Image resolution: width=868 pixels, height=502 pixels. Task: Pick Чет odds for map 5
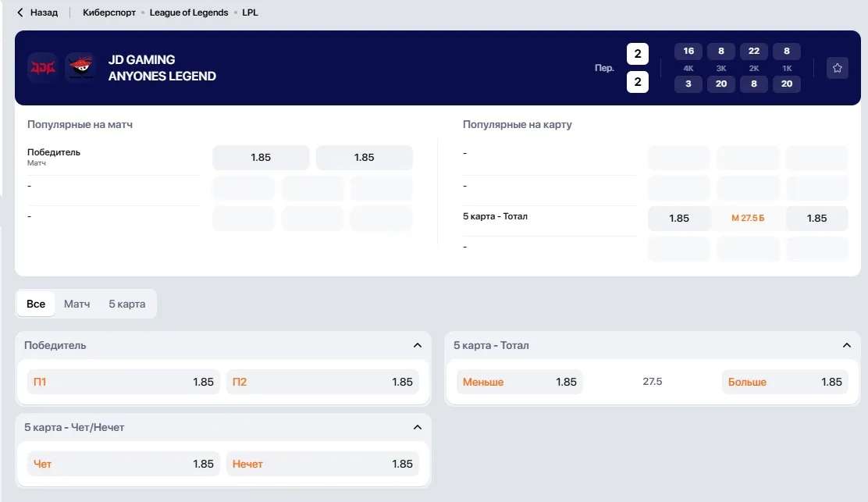[x=123, y=464]
